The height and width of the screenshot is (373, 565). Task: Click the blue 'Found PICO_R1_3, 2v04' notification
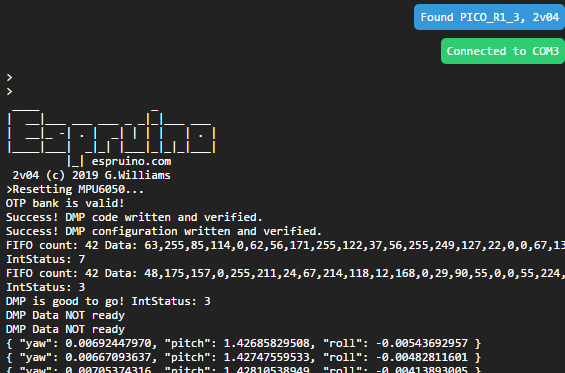click(489, 17)
